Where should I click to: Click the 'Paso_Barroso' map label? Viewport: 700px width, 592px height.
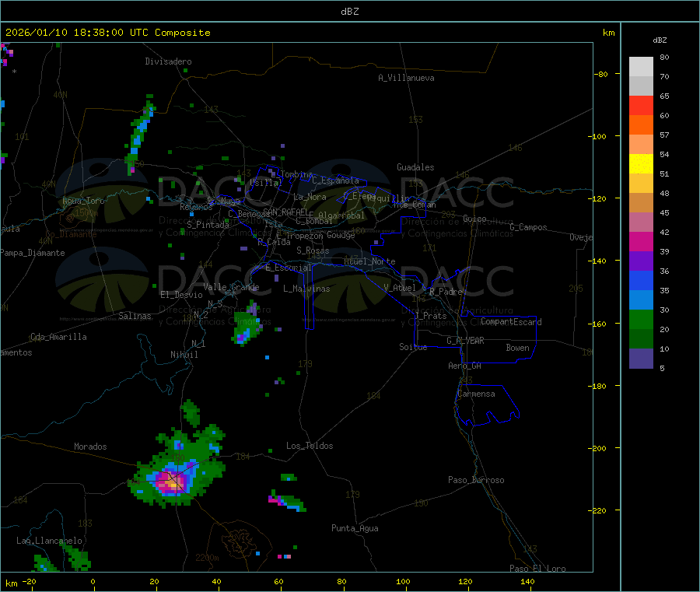coord(476,480)
